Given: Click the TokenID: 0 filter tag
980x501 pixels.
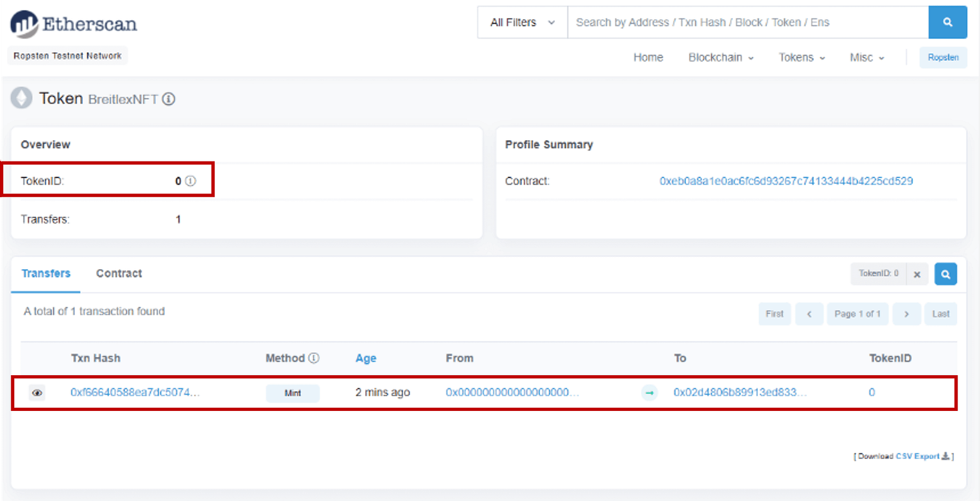Looking at the screenshot, I should tap(879, 274).
